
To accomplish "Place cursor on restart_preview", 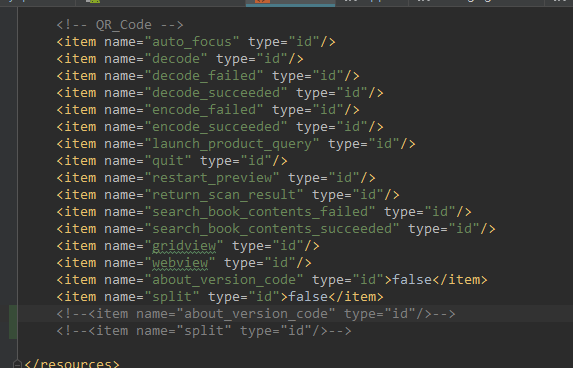I will point(212,178).
